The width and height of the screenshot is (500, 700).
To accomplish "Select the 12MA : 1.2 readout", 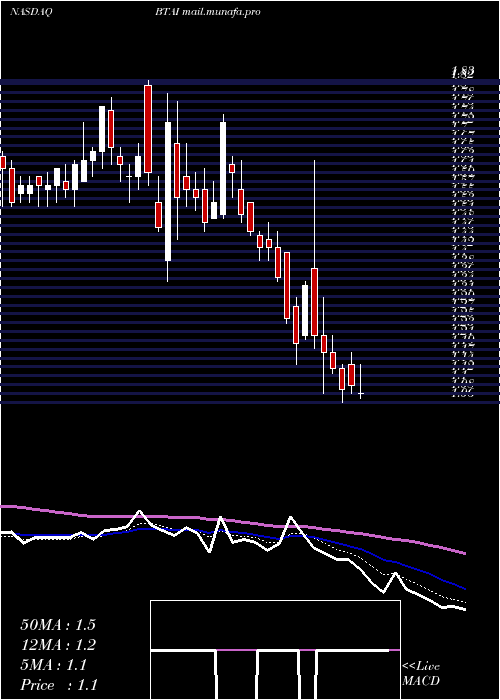I will 58,645.
